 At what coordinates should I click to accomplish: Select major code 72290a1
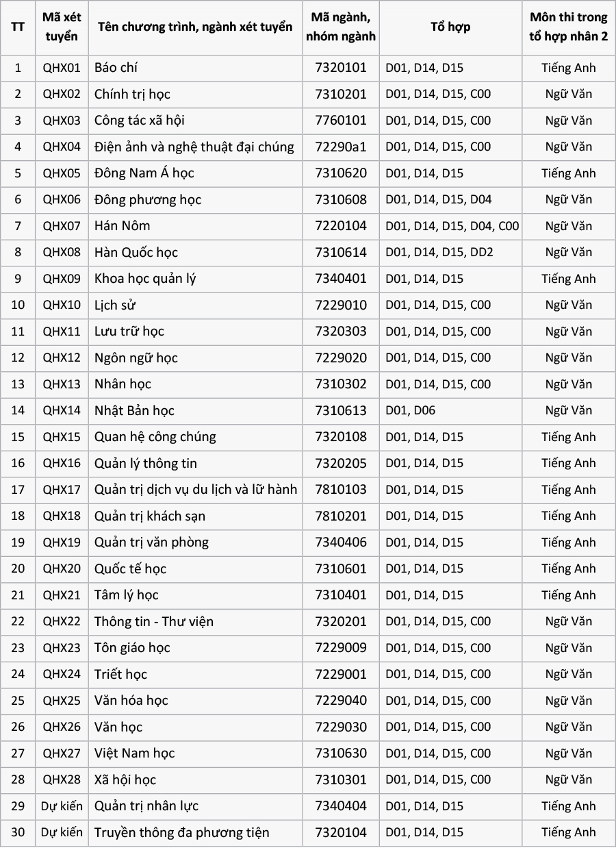[x=341, y=147]
